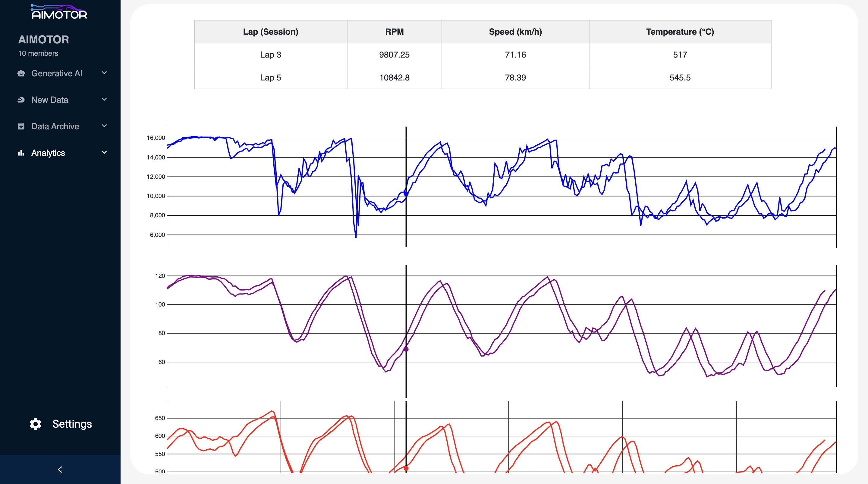Click the Temperature (°C) column header

(680, 32)
